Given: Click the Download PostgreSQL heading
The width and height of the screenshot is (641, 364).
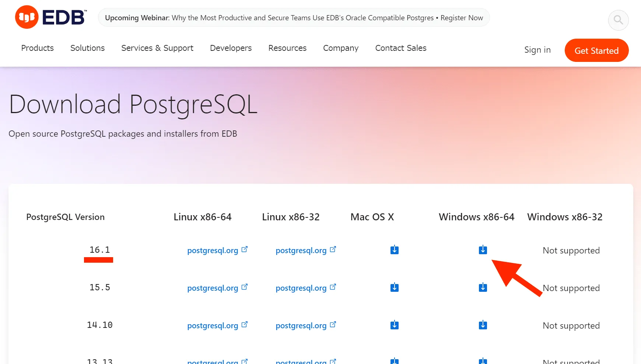Looking at the screenshot, I should [133, 105].
